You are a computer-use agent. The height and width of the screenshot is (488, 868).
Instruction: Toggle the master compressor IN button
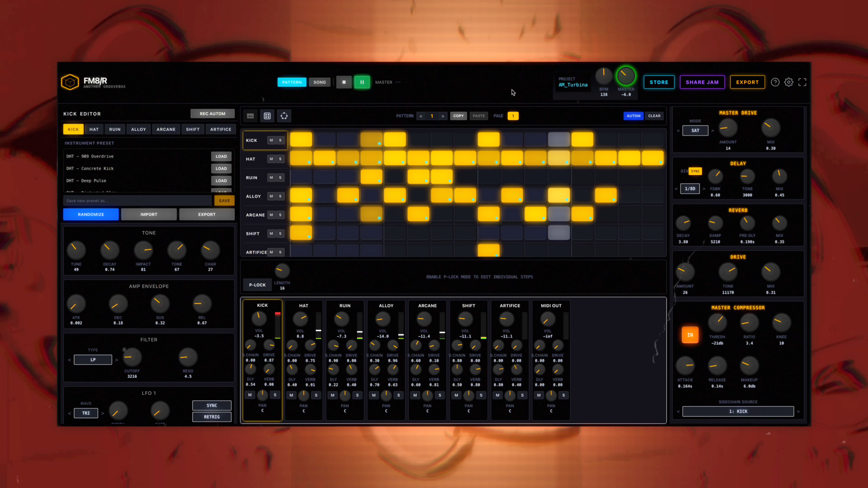point(690,335)
